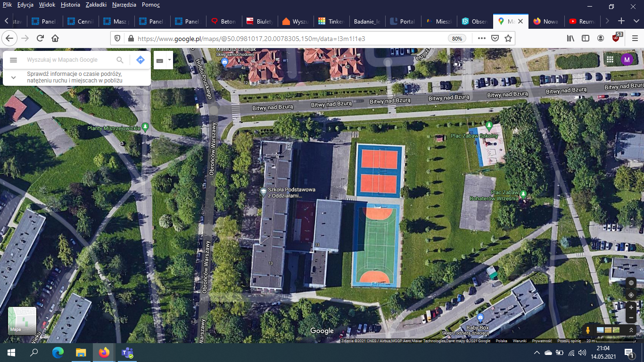Expand the travel time information panel
The width and height of the screenshot is (644, 362).
[x=13, y=77]
